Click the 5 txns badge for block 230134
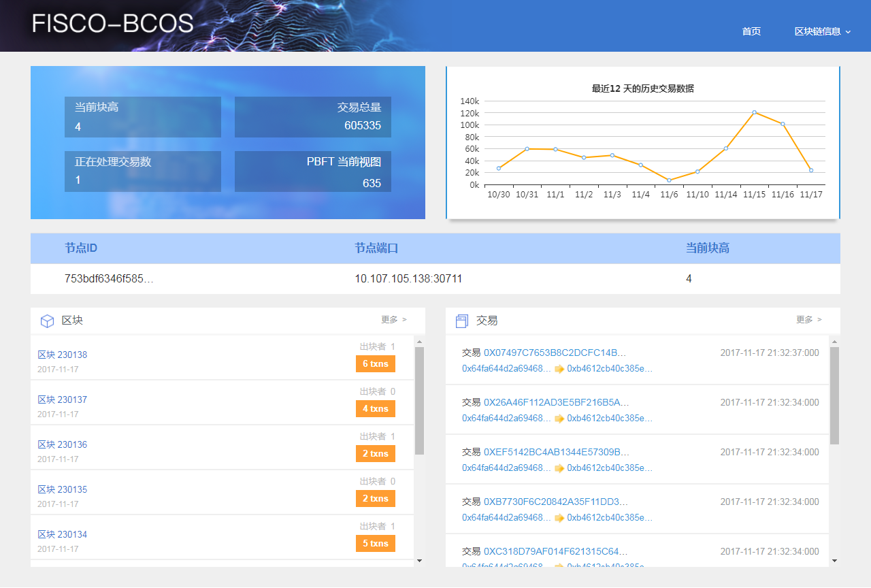Screen dimensions: 871x588 375,543
